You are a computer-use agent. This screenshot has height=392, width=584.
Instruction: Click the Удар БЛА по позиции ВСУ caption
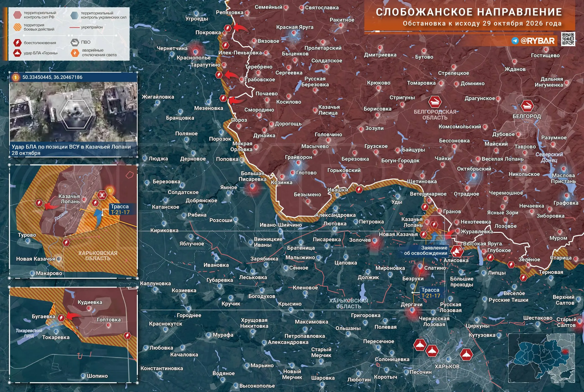coord(71,150)
